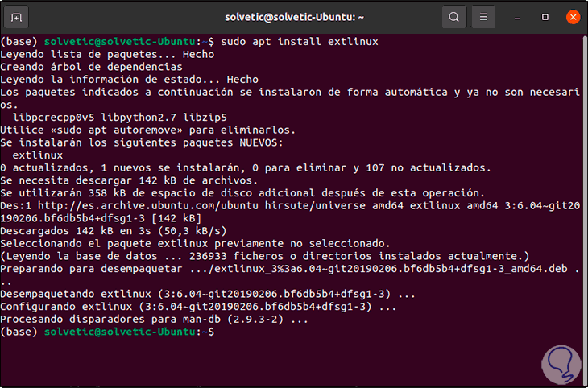Click line 'Leyendo la información de estado... Hecho'

[130, 80]
